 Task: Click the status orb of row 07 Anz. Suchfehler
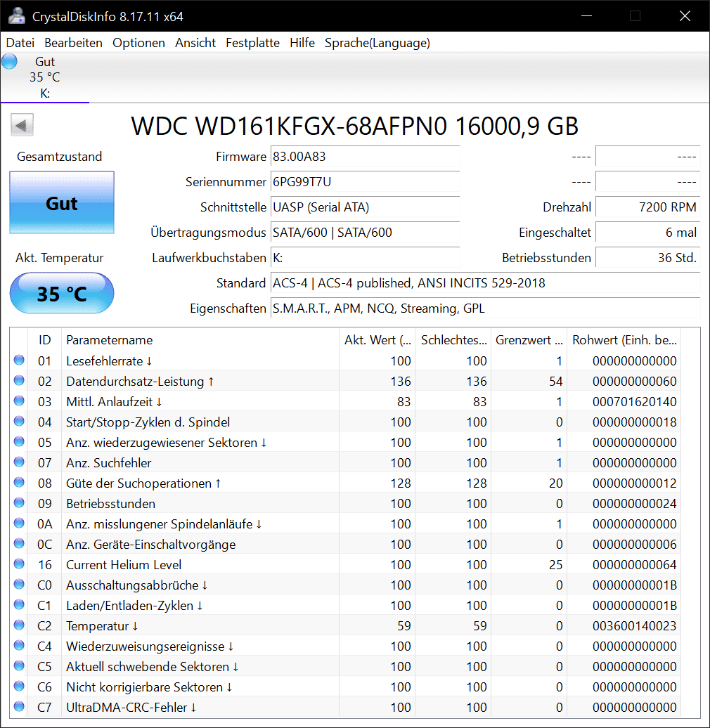(x=19, y=462)
